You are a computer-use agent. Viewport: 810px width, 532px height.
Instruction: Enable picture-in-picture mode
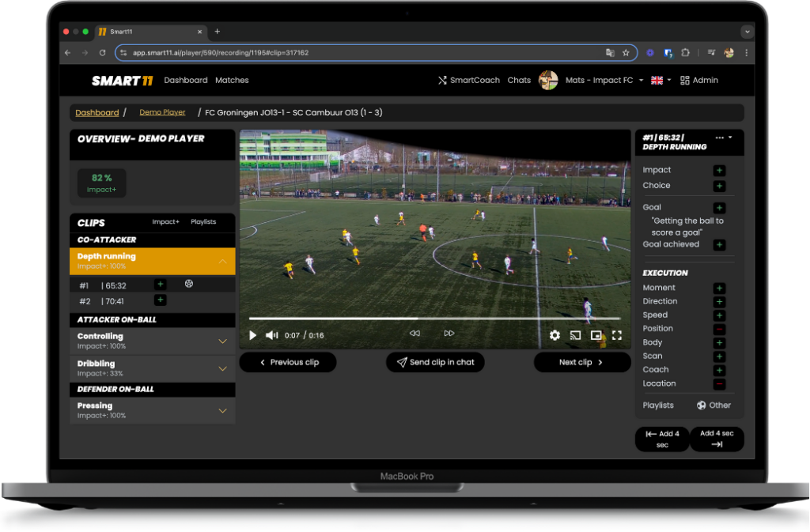point(596,335)
